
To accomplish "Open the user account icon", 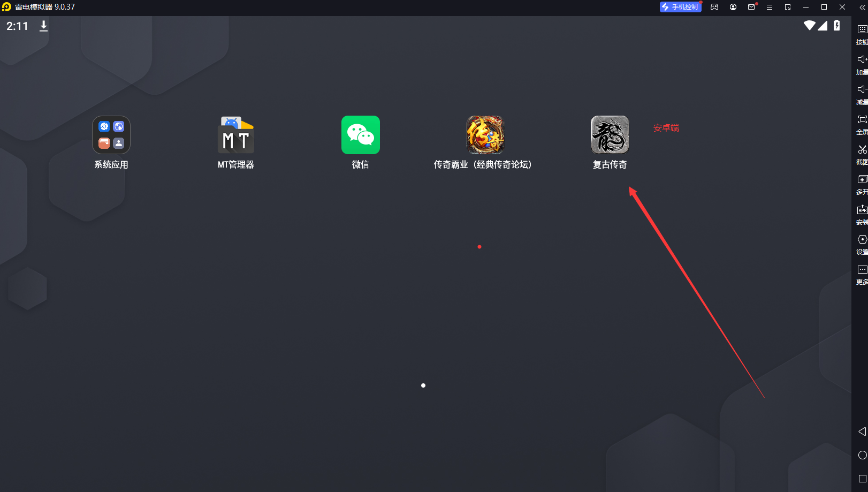I will coord(733,7).
